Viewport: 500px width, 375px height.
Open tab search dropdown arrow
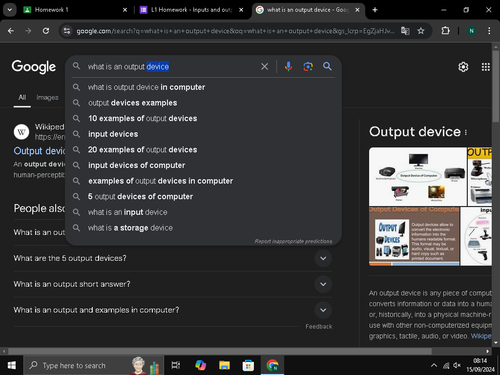[10, 10]
